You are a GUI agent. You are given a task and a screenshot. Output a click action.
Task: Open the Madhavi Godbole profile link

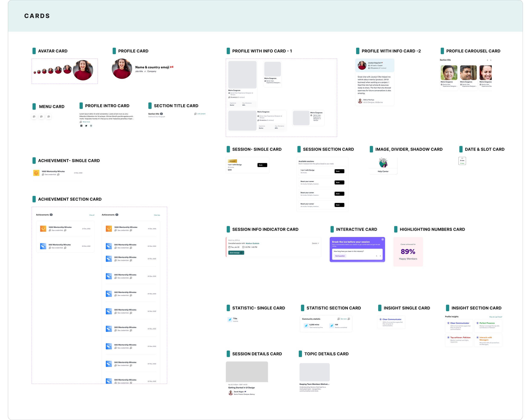pos(252,243)
